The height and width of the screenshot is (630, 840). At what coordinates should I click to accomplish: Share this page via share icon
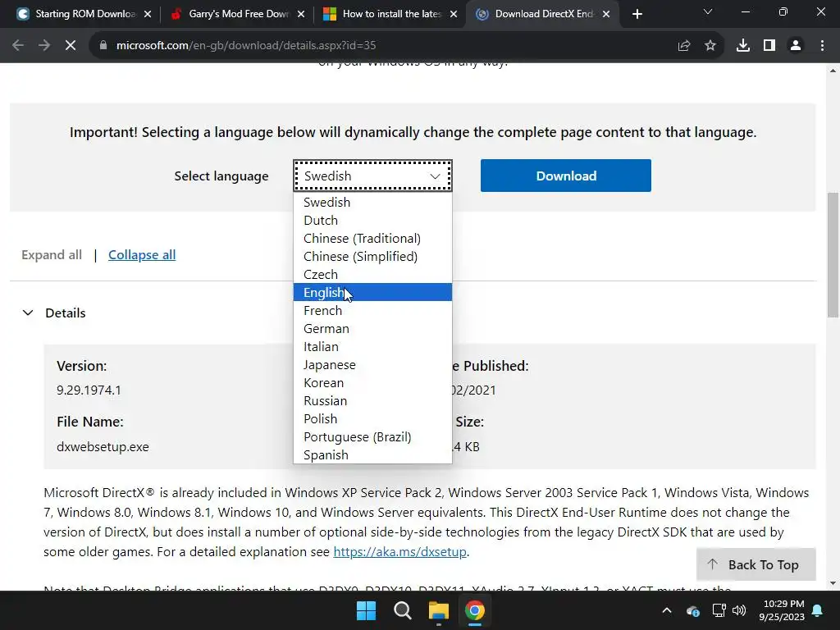(x=684, y=46)
